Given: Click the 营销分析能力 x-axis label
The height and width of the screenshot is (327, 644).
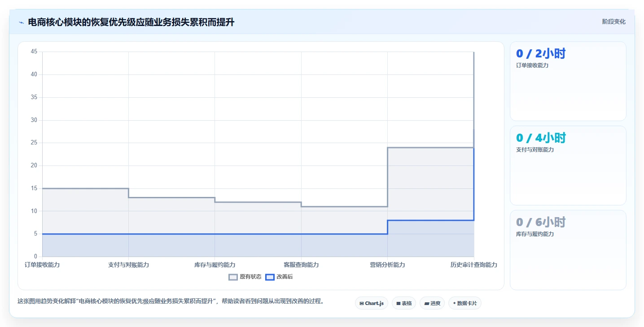Looking at the screenshot, I should (x=387, y=265).
